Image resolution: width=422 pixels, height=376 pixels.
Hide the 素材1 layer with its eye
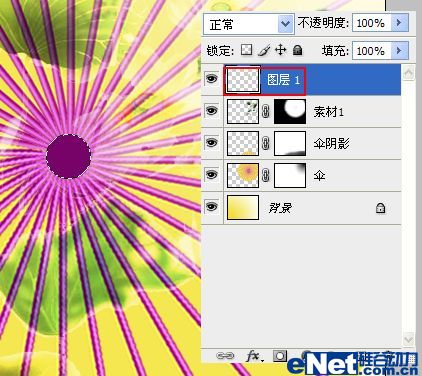(x=212, y=111)
